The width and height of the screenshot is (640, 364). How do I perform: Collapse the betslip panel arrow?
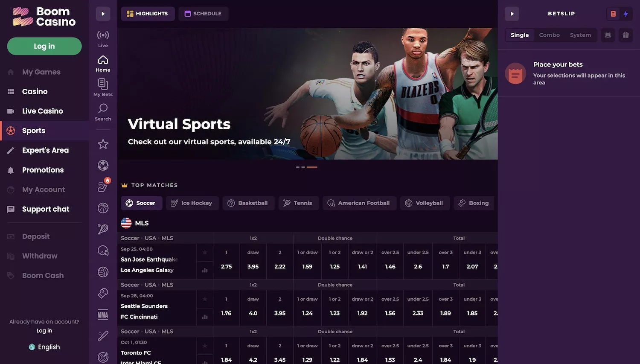512,14
